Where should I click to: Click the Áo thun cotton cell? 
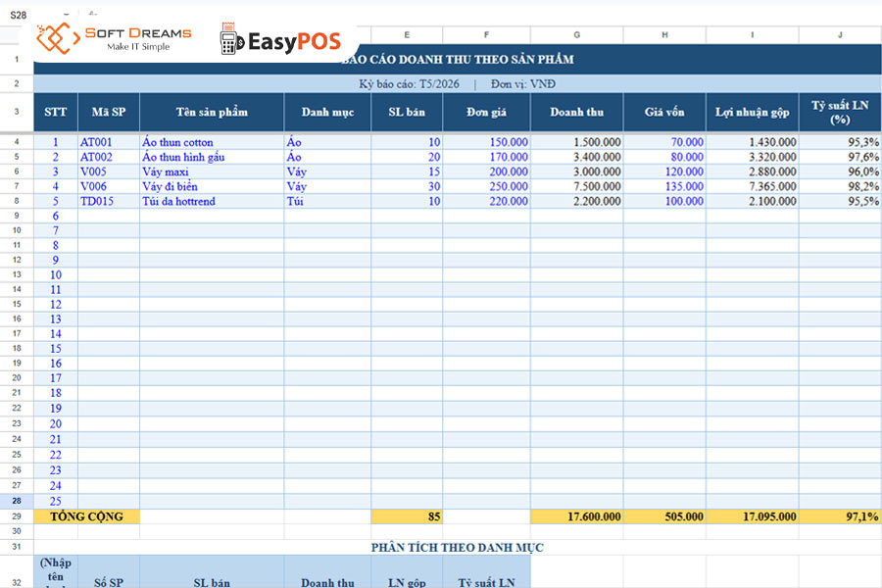pos(212,142)
